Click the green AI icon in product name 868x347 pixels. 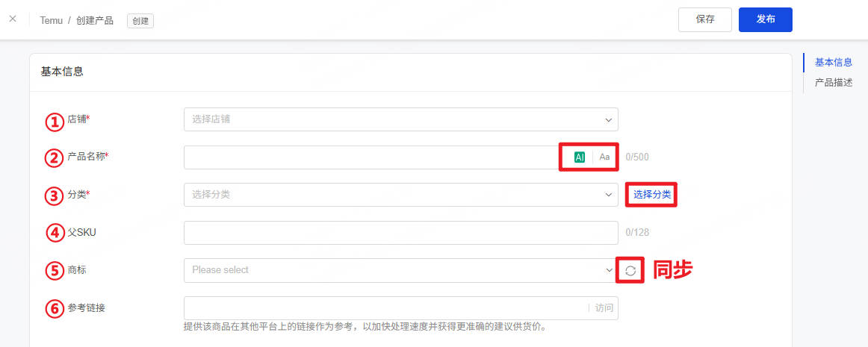(x=580, y=157)
